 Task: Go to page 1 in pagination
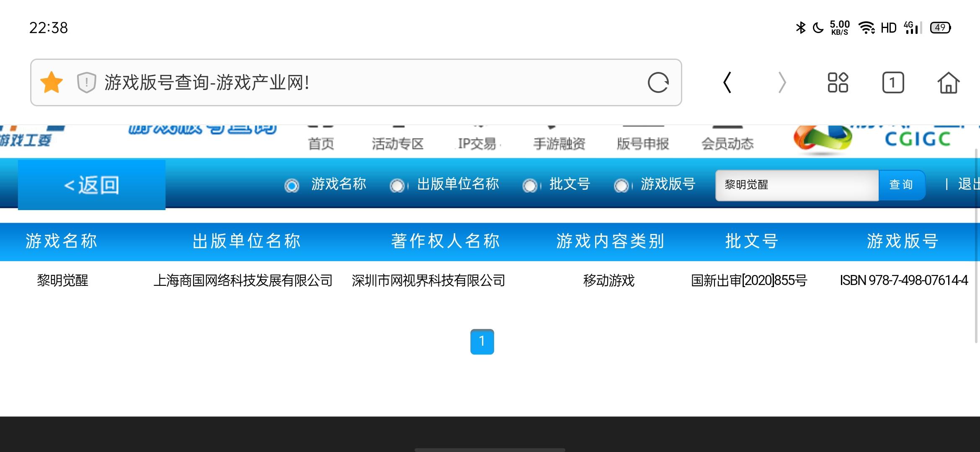[x=482, y=342]
